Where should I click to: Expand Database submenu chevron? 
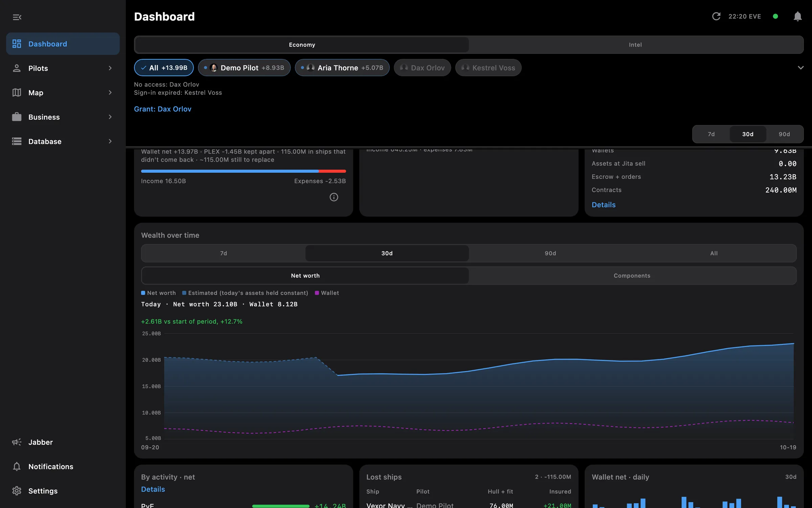tap(110, 141)
